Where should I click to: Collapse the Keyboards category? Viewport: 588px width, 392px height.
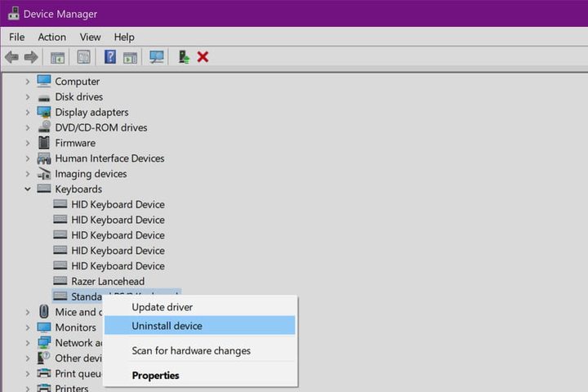[27, 189]
